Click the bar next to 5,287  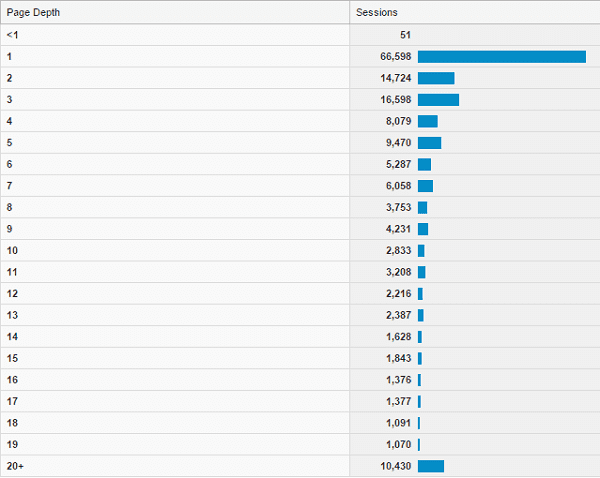[x=424, y=165]
